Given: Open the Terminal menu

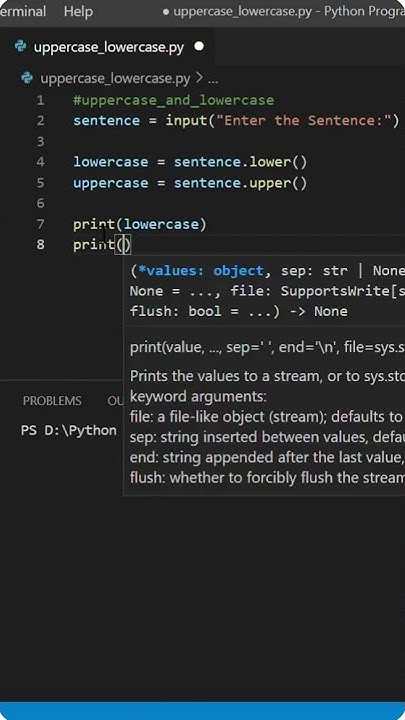Looking at the screenshot, I should click(x=22, y=11).
